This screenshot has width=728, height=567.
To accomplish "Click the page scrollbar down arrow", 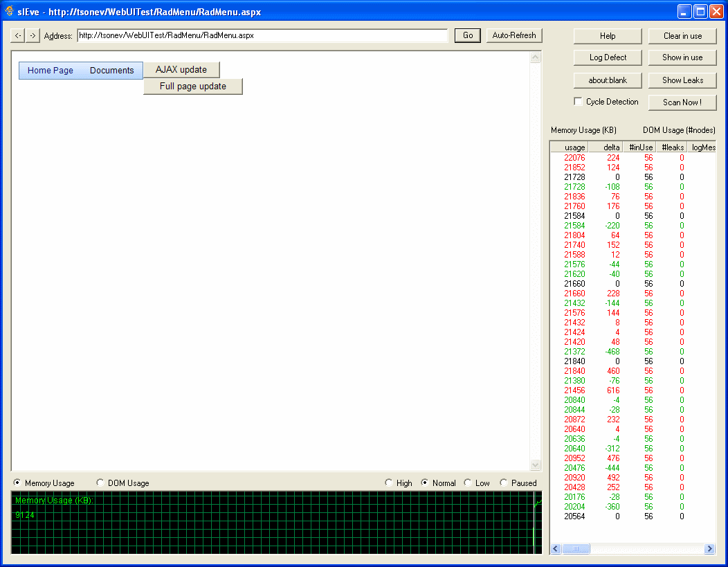I will 536,465.
